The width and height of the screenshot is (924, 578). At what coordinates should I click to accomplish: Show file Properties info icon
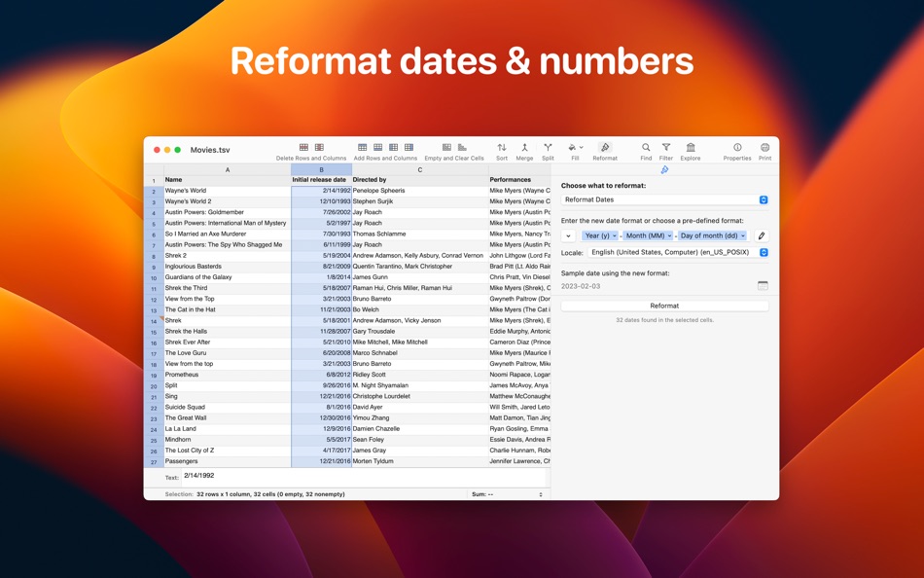click(x=737, y=148)
